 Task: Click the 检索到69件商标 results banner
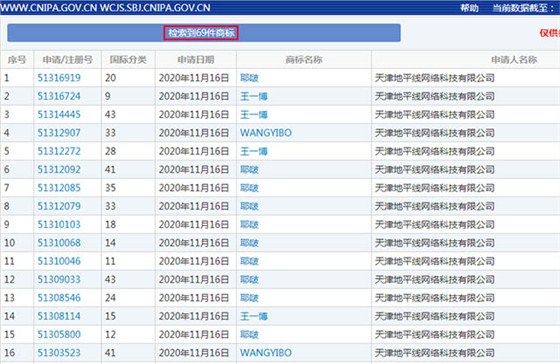click(201, 33)
